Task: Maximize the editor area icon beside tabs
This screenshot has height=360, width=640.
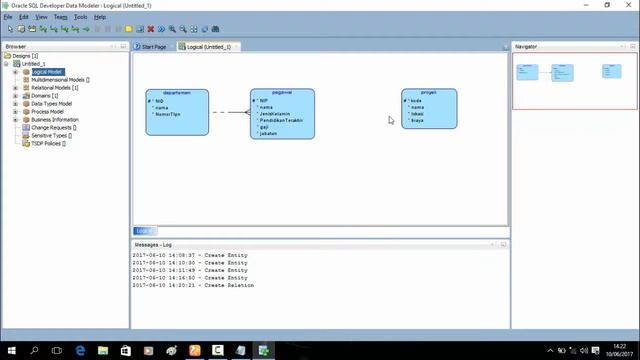Action: click(x=505, y=47)
